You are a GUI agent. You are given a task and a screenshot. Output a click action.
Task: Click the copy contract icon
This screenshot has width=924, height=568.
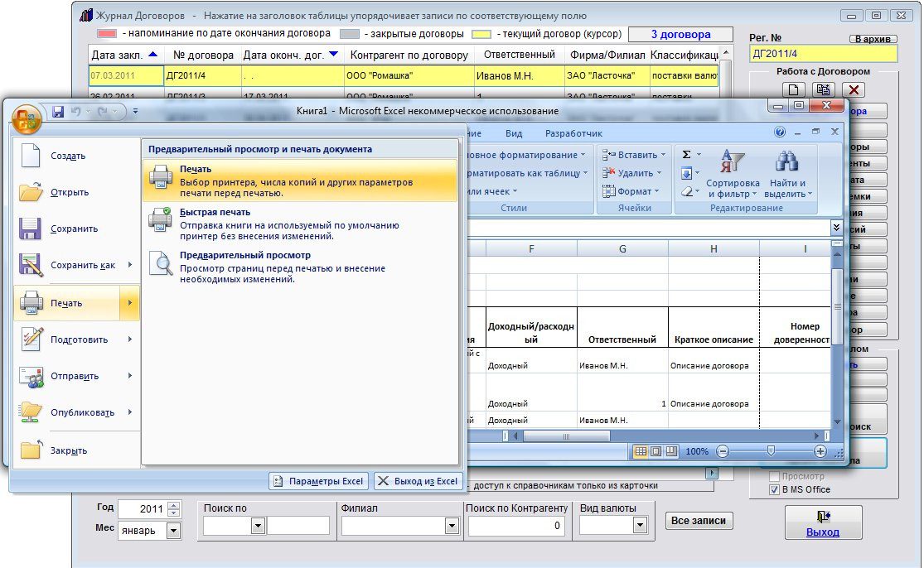tap(823, 90)
